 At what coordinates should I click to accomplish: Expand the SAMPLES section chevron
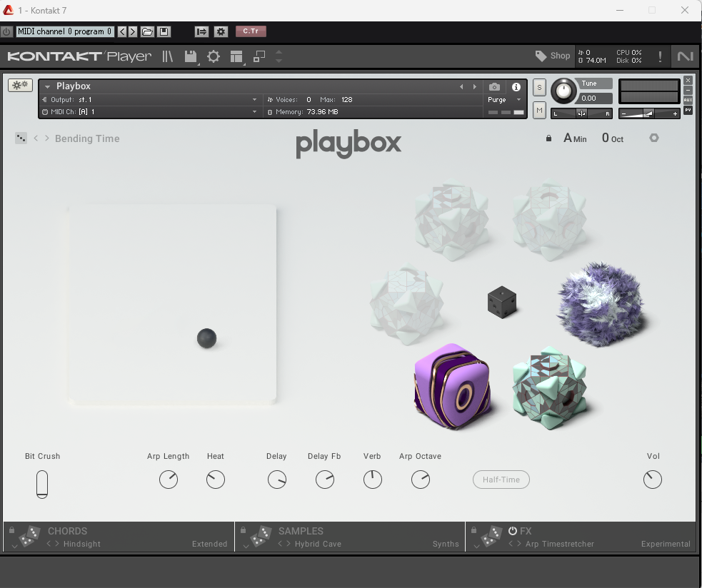pyautogui.click(x=246, y=547)
